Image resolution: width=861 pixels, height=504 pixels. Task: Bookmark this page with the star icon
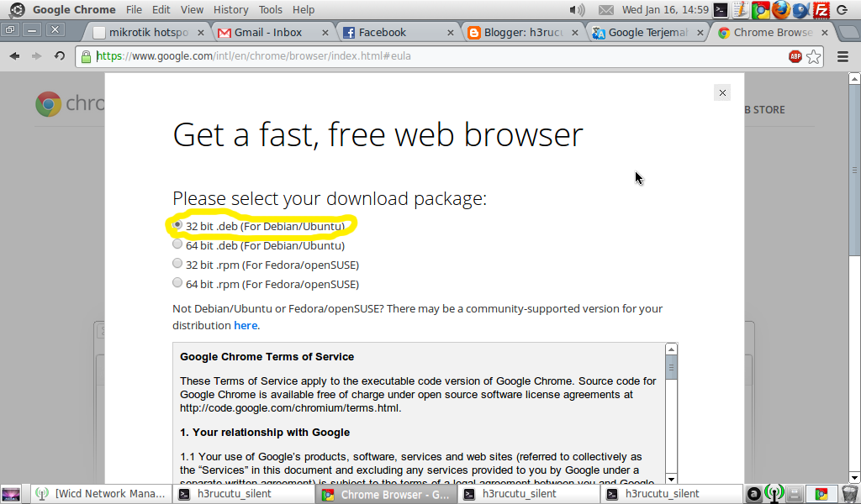pos(814,56)
